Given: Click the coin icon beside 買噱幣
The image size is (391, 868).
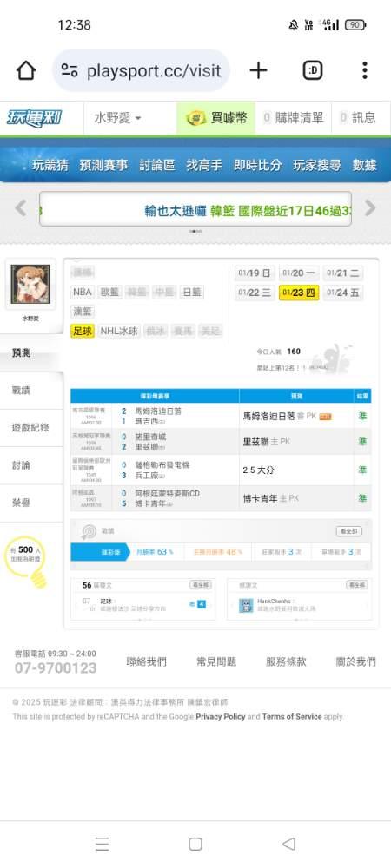Looking at the screenshot, I should click(x=196, y=118).
